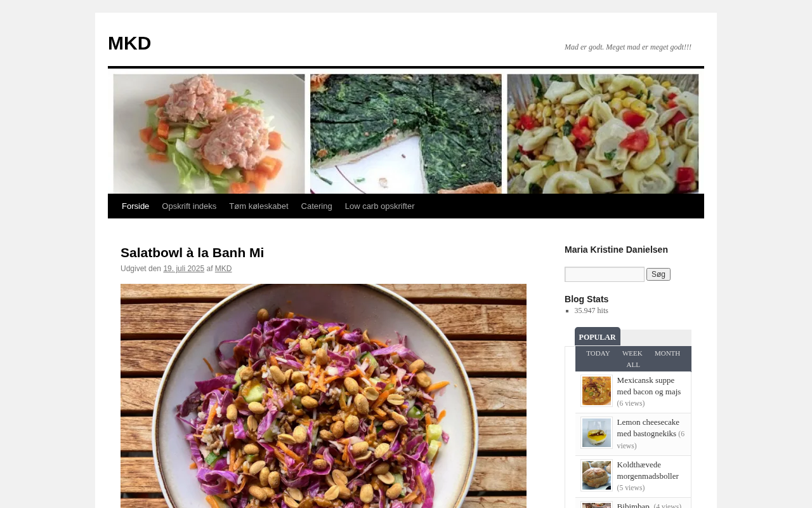Navigate to the Catering page
This screenshot has height=508, width=812.
tap(317, 206)
